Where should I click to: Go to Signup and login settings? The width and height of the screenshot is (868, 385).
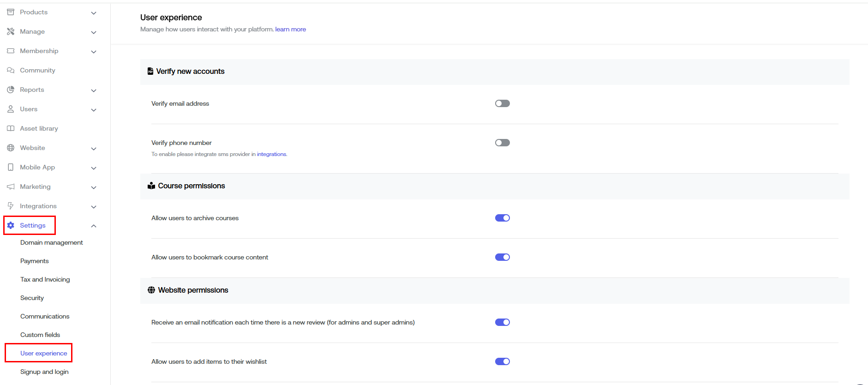pos(44,372)
